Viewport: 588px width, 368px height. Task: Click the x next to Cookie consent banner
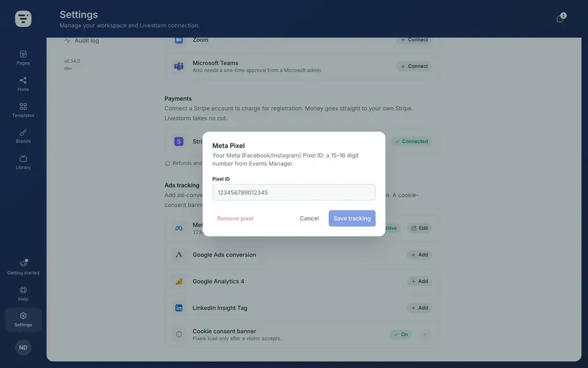[425, 335]
